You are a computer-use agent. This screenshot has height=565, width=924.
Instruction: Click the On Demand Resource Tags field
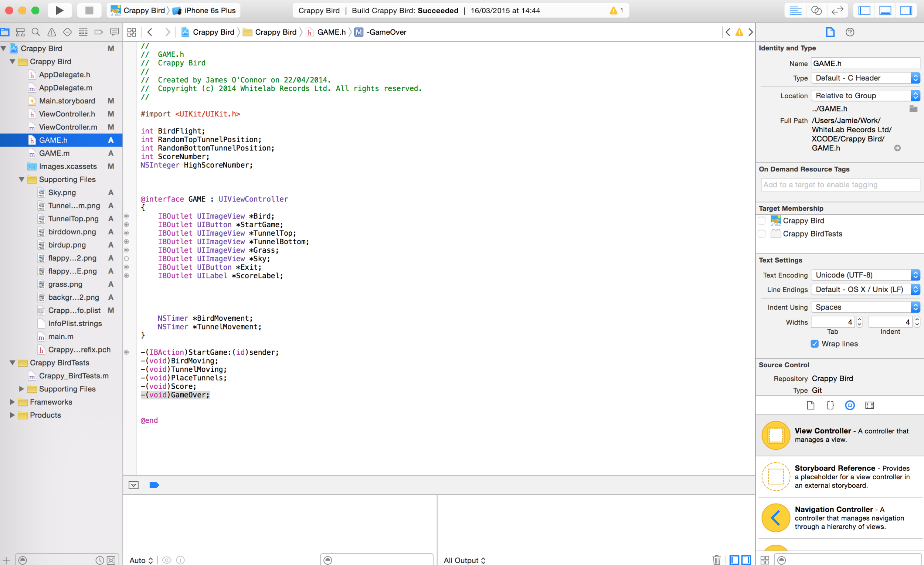point(840,185)
